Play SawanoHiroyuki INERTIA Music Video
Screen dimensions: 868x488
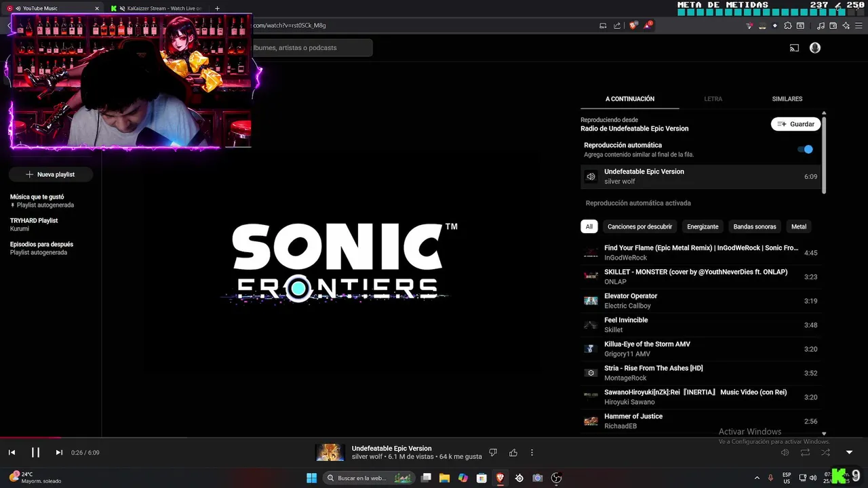[701, 397]
